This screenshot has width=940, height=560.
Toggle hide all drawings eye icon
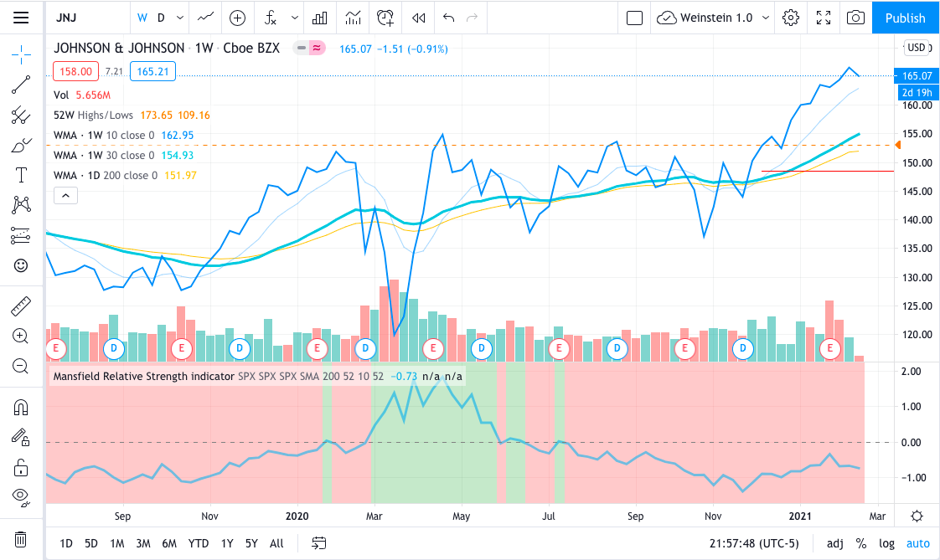click(x=21, y=496)
